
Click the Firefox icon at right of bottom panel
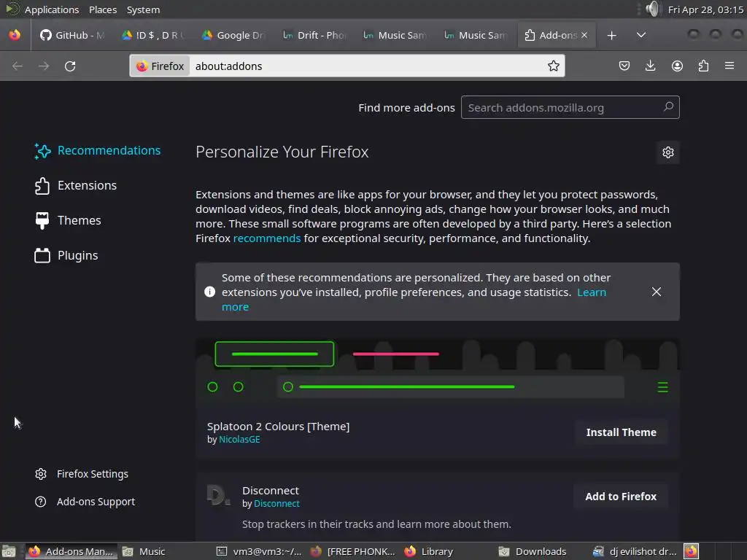pos(692,551)
